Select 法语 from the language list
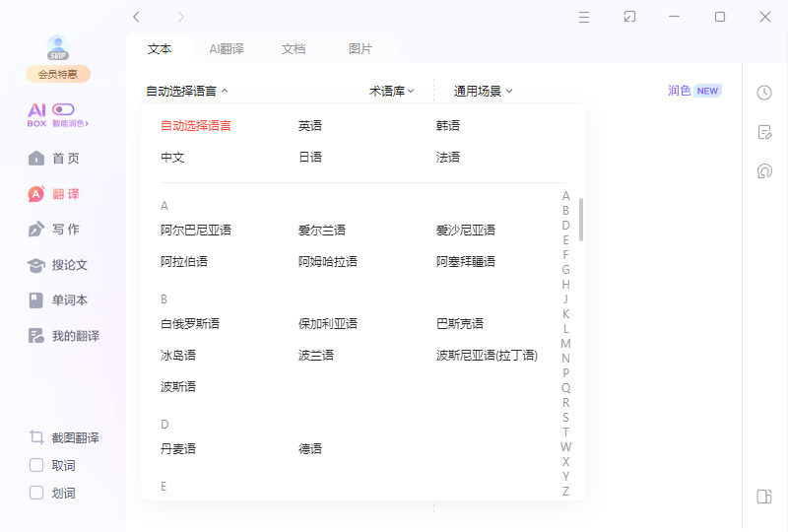Image resolution: width=788 pixels, height=532 pixels. pos(448,158)
